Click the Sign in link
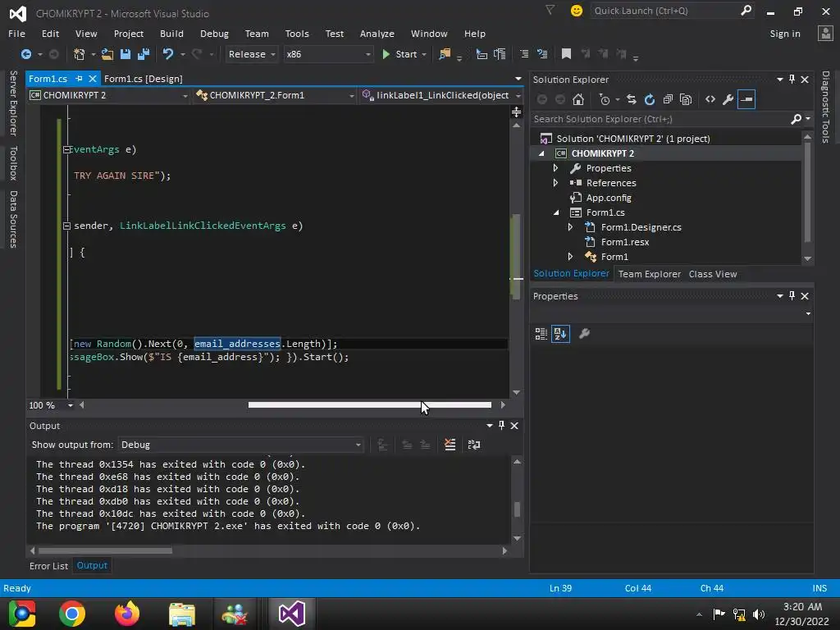This screenshot has width=840, height=630. 785,34
